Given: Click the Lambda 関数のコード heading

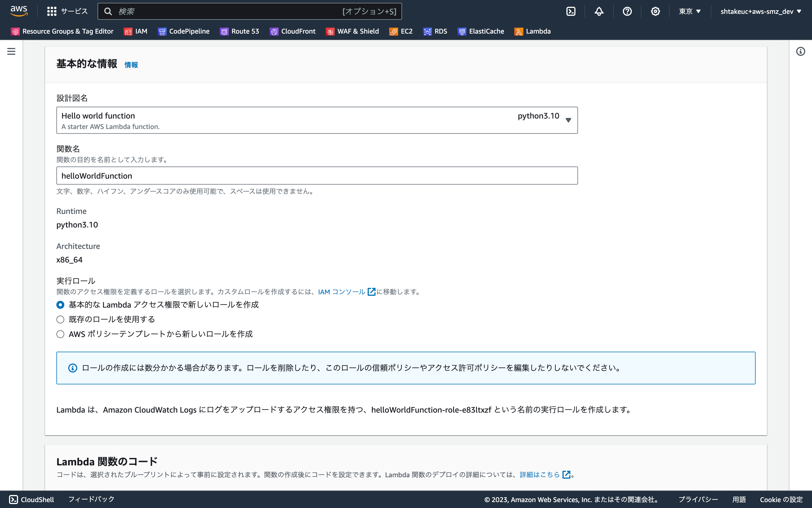Looking at the screenshot, I should [107, 462].
